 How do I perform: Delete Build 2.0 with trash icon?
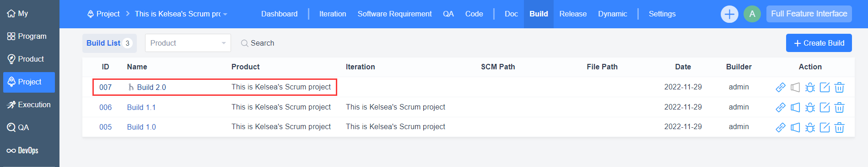[x=839, y=87]
